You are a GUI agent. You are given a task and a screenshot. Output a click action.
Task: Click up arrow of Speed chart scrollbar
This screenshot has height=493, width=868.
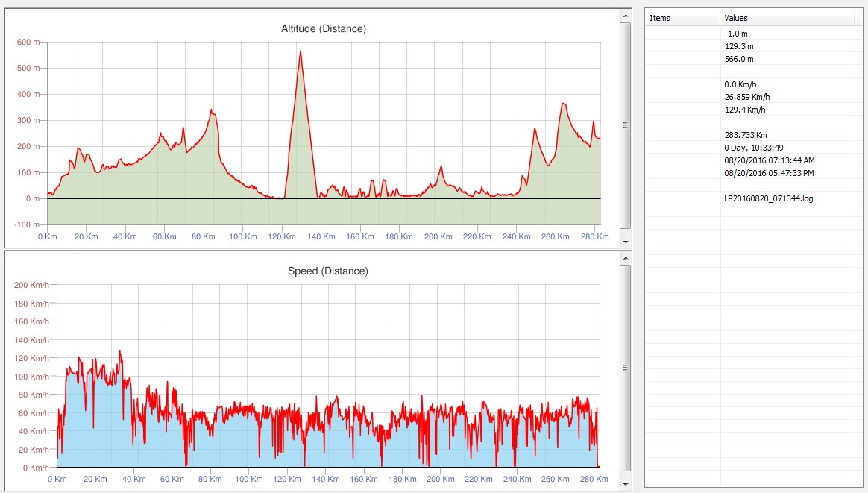[625, 257]
